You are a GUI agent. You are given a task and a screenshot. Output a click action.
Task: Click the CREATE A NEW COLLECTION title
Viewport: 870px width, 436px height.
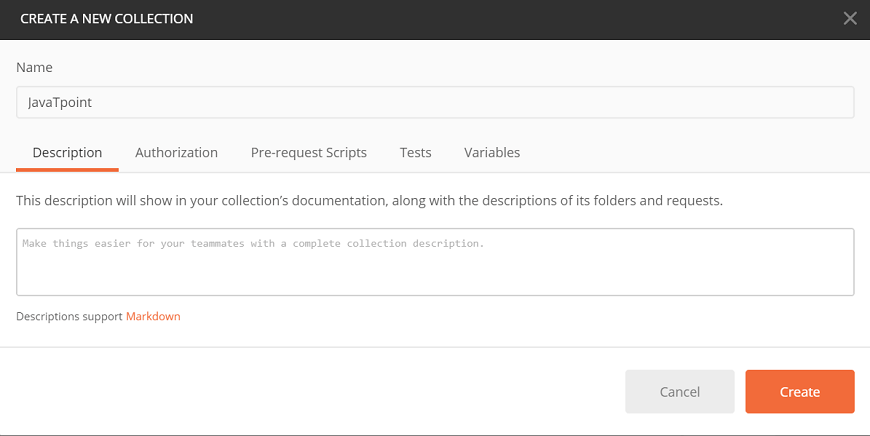tap(107, 18)
